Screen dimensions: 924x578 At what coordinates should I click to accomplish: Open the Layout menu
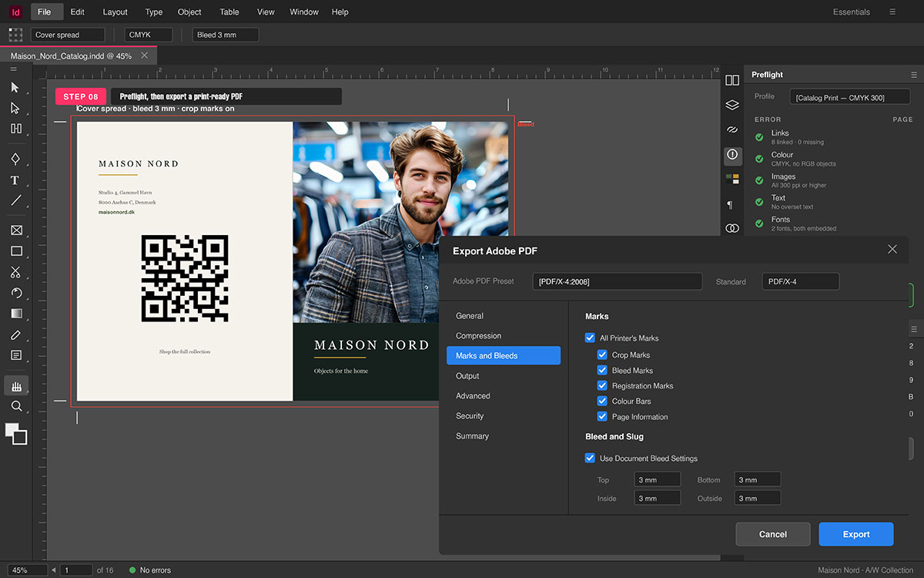115,12
